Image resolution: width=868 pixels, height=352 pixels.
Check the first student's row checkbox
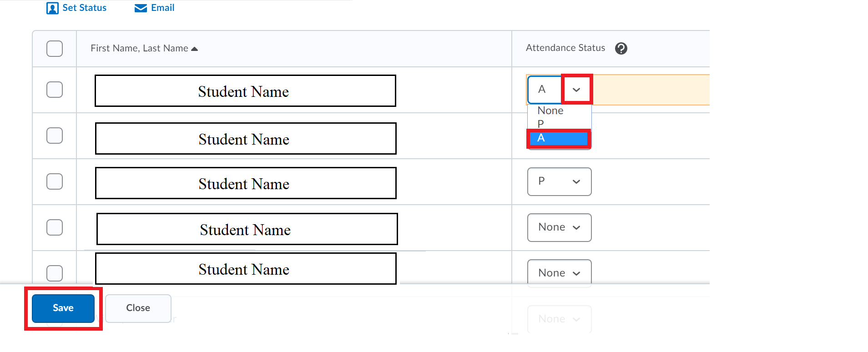tap(54, 90)
